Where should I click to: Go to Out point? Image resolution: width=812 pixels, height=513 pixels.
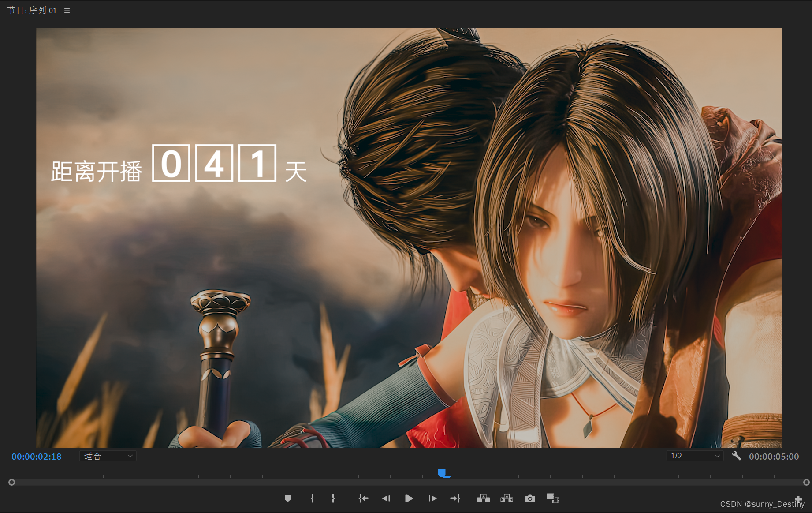point(455,498)
